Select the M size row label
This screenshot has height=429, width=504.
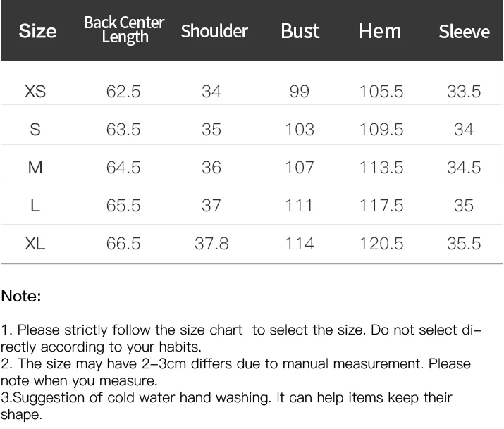(x=35, y=167)
